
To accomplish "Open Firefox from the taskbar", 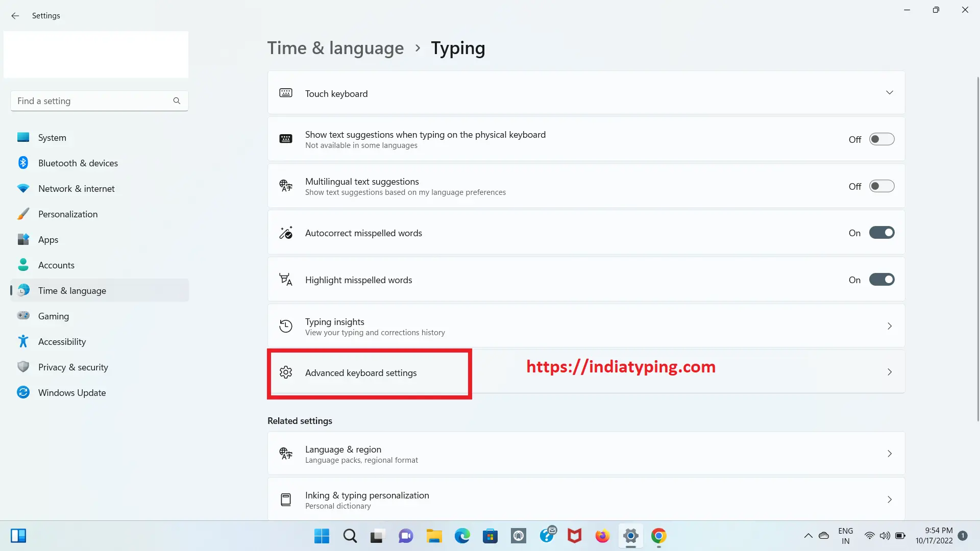I will tap(602, 536).
